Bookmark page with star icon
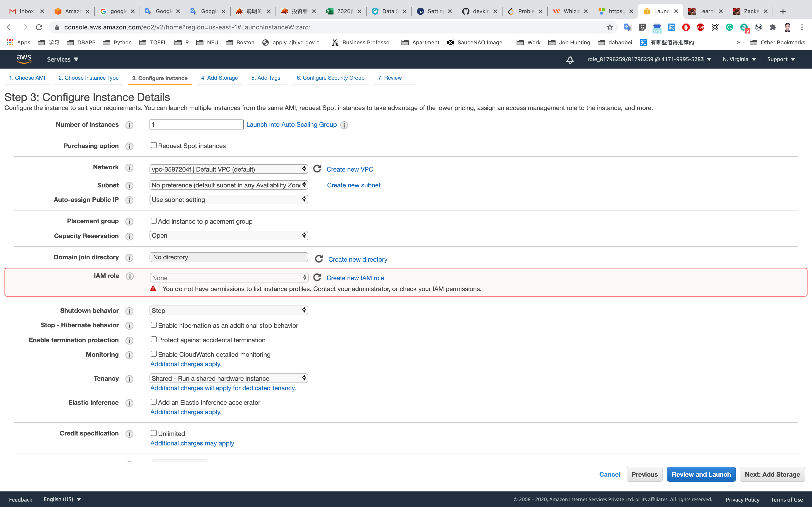Viewport: 812px width, 507px height. pos(610,27)
